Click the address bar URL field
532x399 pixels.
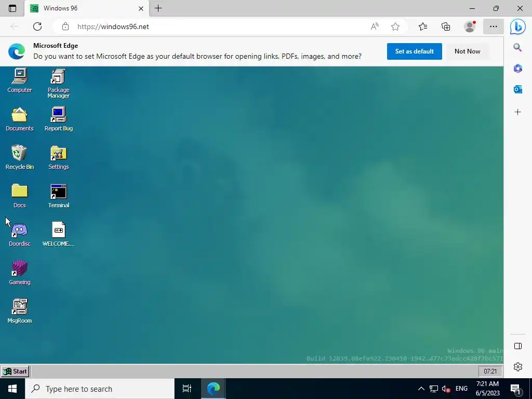(x=217, y=26)
